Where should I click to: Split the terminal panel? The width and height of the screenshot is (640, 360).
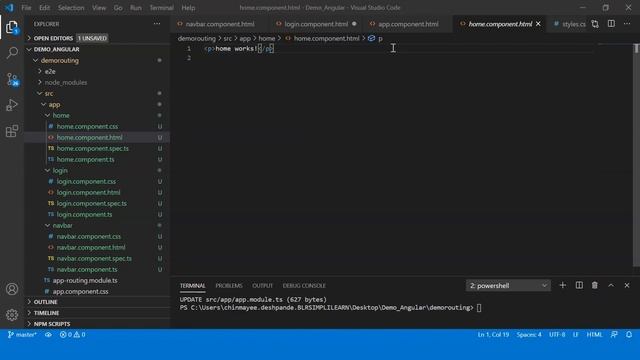click(x=579, y=285)
